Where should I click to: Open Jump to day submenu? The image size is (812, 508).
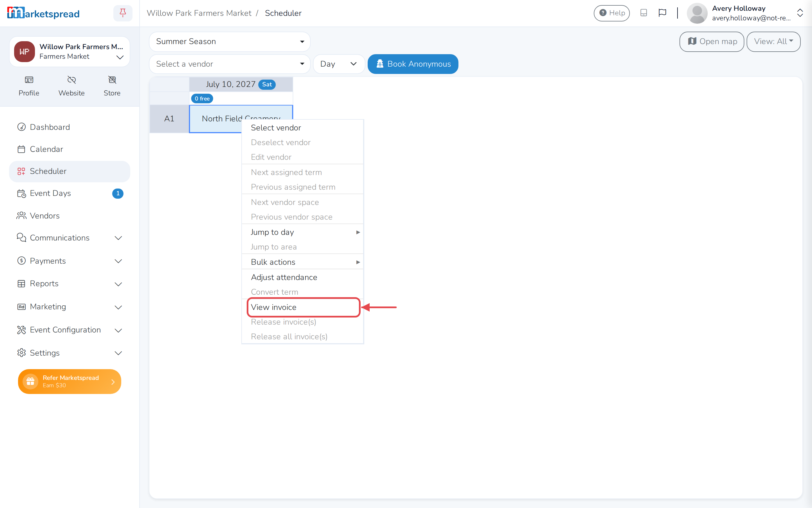303,232
